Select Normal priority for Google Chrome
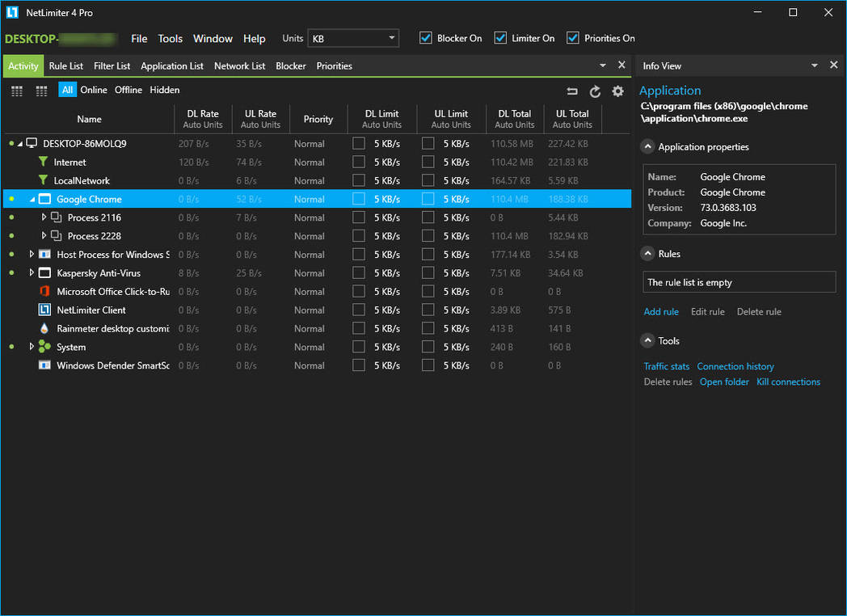Screen dimensions: 847x616 point(310,199)
